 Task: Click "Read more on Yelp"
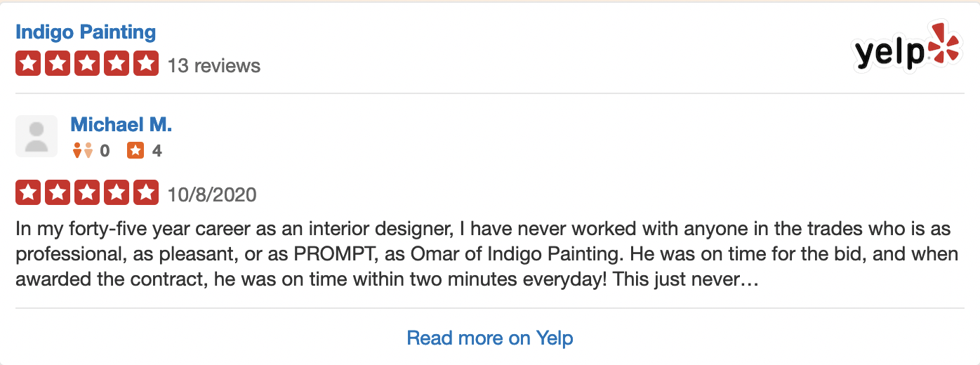(490, 338)
